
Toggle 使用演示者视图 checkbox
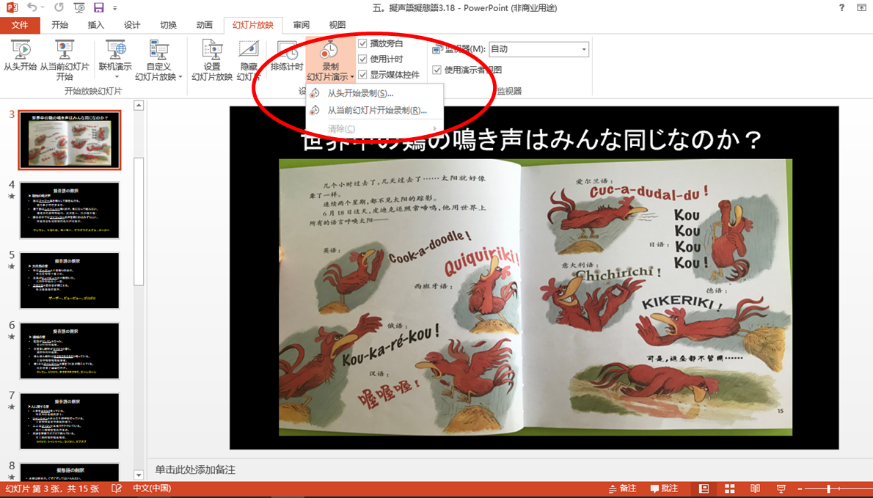coord(437,70)
